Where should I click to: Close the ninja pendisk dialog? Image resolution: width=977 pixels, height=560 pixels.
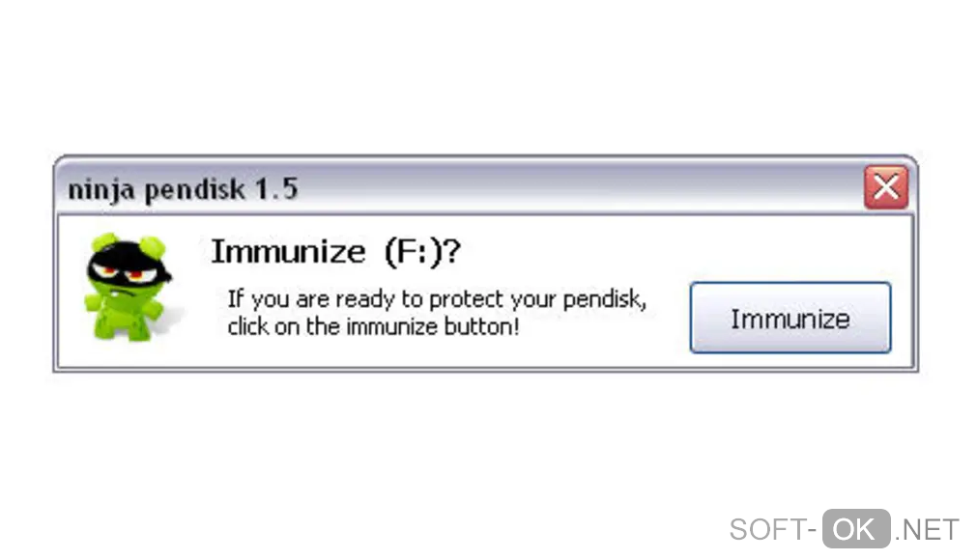coord(885,187)
